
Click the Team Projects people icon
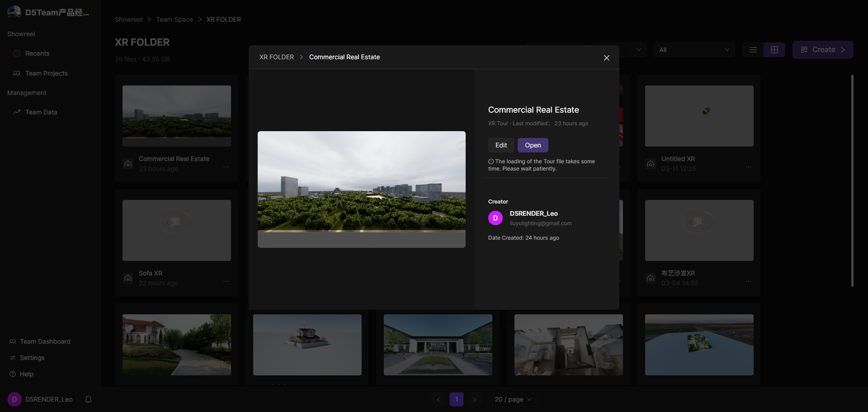17,73
